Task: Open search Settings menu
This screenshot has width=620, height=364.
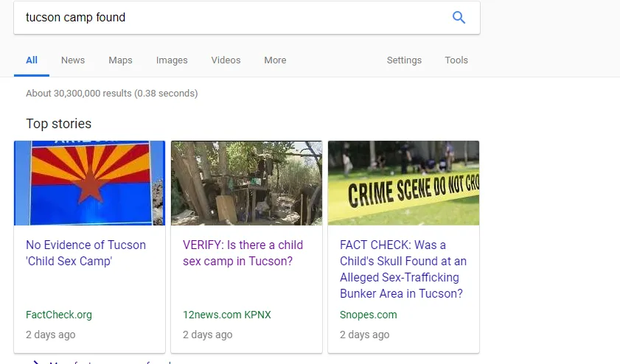Action: click(404, 60)
